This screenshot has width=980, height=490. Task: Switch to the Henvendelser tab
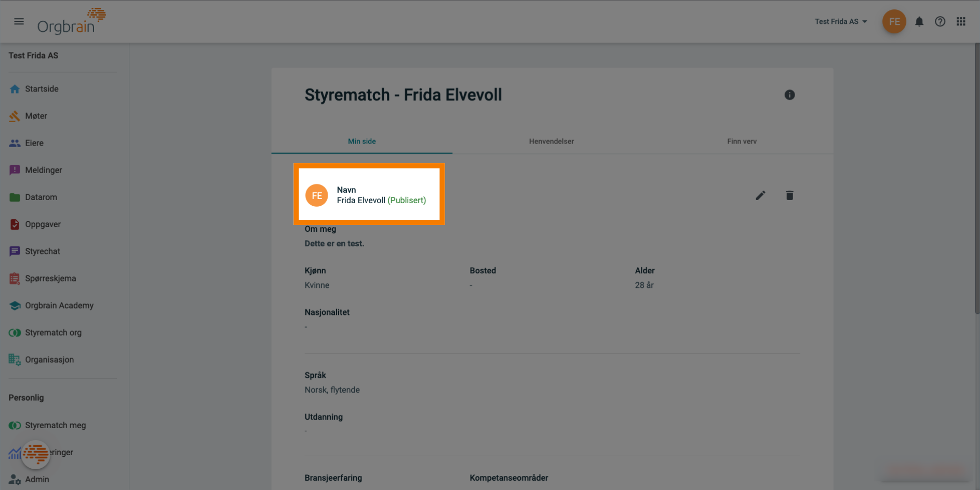552,141
